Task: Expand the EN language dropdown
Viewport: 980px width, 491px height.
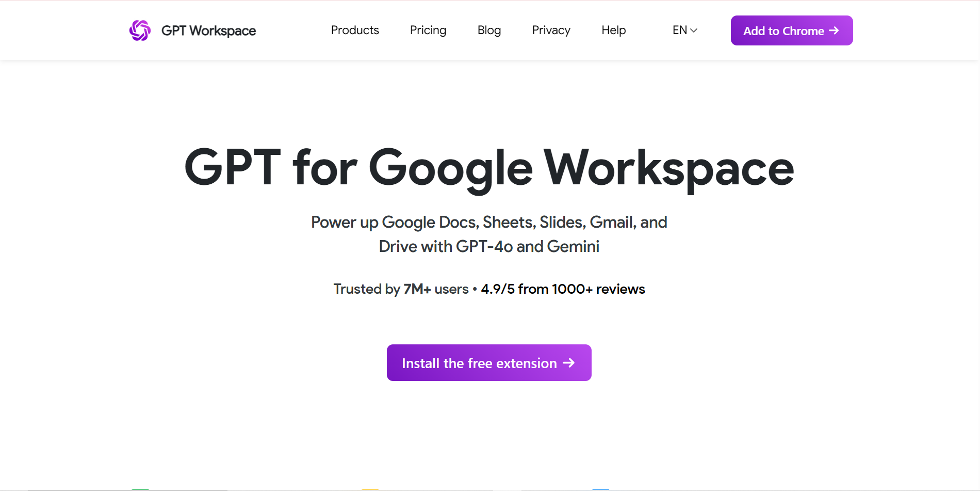Action: tap(684, 30)
